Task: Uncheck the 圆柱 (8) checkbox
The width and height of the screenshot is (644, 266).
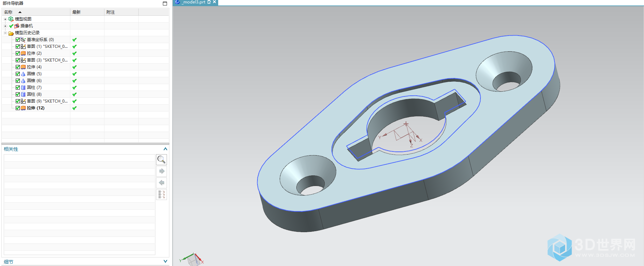Action: tap(18, 94)
